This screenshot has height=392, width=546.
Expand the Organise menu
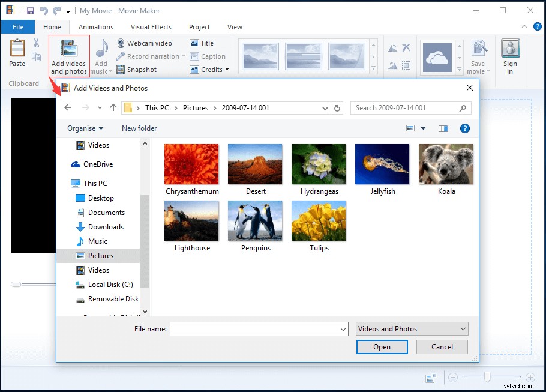pos(84,128)
